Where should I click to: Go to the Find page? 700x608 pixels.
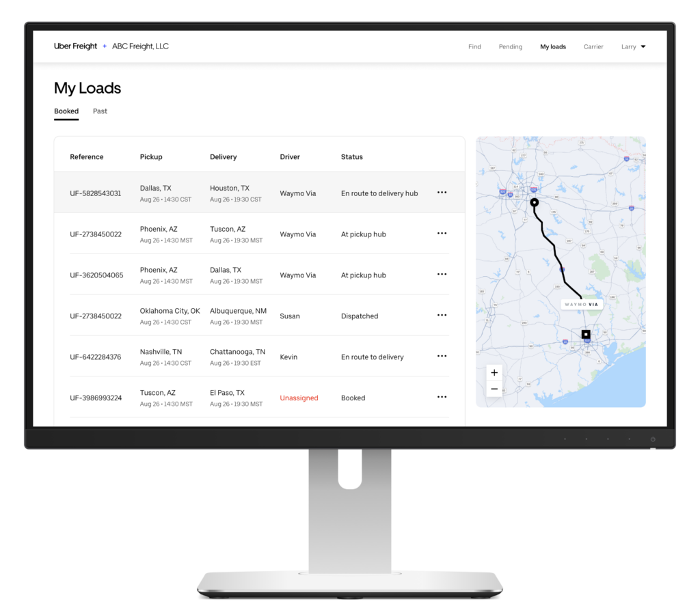[x=474, y=47]
